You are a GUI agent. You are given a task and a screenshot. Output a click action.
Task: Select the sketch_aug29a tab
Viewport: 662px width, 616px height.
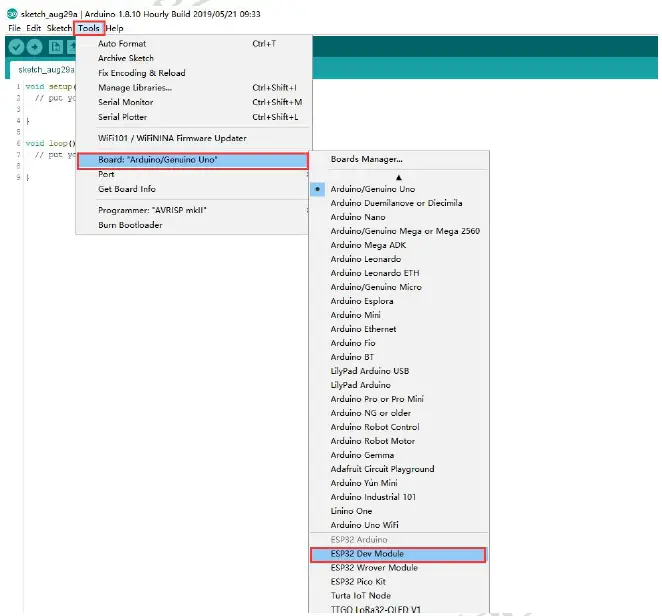click(42, 70)
